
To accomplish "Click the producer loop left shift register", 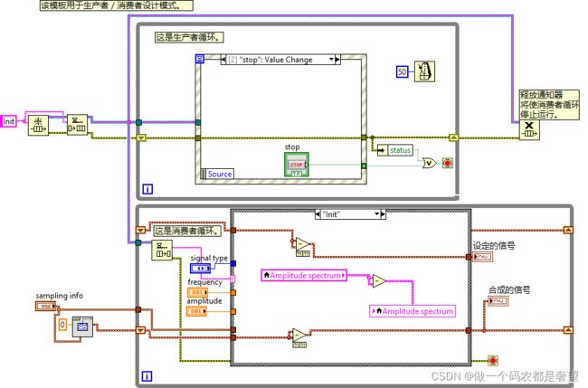I will coord(141,138).
